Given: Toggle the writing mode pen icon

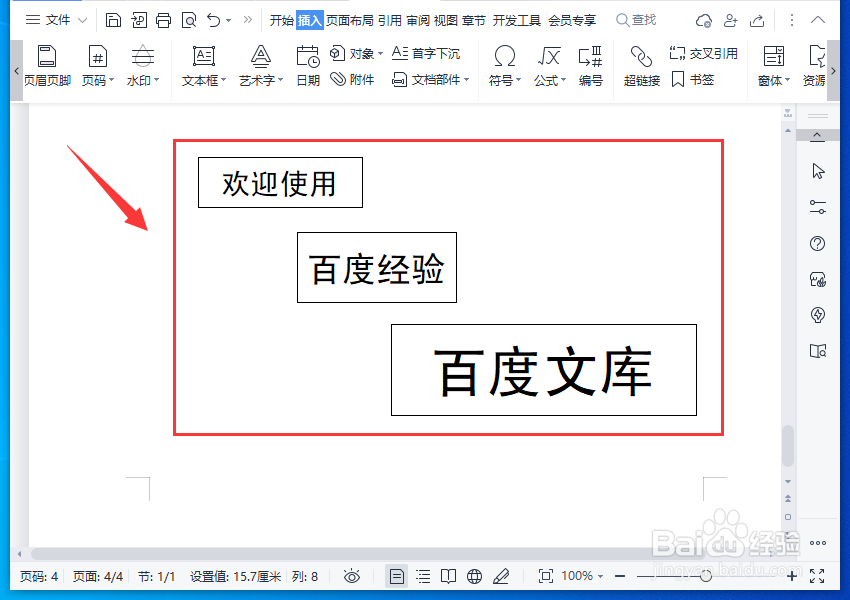Looking at the screenshot, I should coord(501,576).
